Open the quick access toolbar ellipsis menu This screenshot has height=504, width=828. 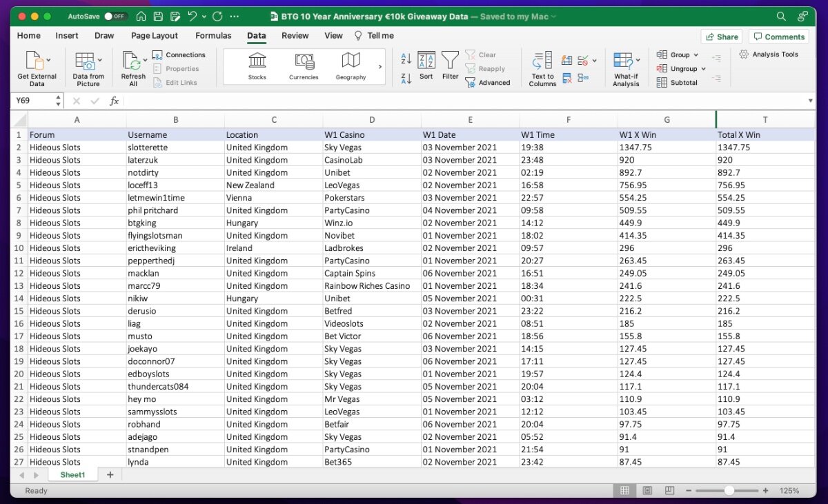coord(233,17)
